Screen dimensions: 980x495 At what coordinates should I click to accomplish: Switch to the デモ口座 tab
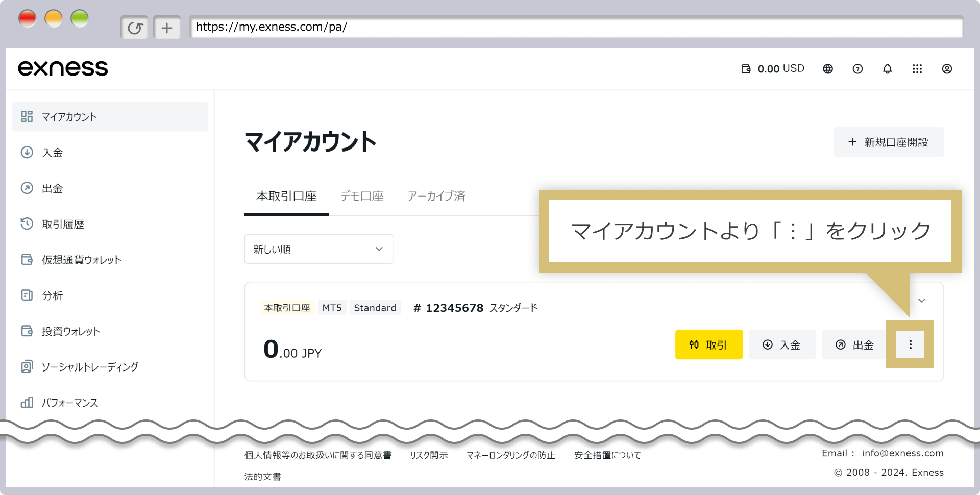point(362,196)
